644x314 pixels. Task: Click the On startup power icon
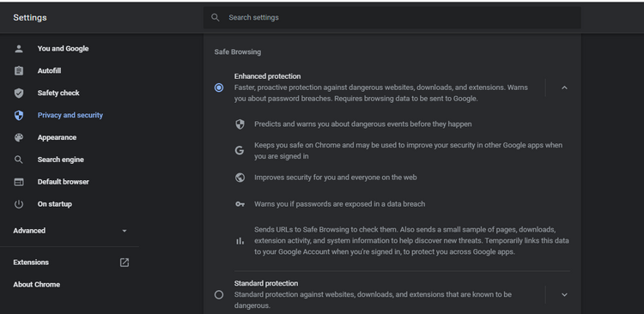pyautogui.click(x=19, y=204)
